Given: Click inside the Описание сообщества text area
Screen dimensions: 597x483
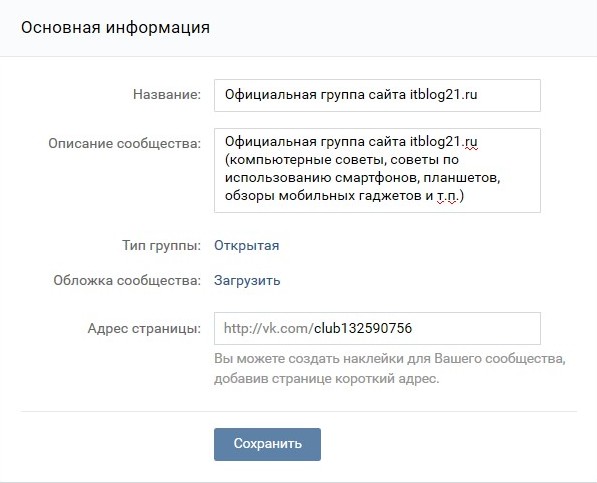Looking at the screenshot, I should 377,171.
